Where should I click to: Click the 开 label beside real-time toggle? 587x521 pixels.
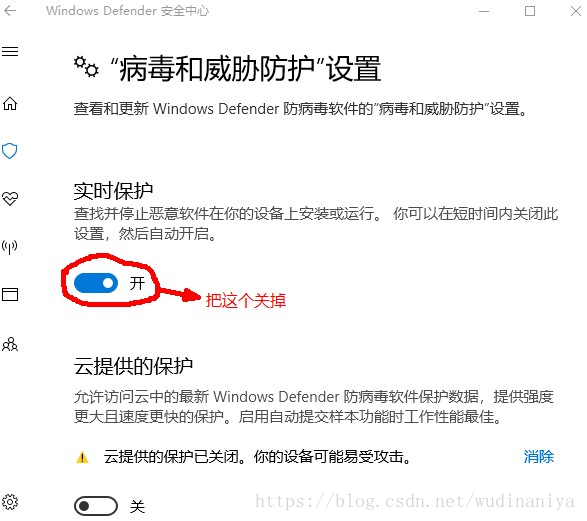tap(137, 283)
